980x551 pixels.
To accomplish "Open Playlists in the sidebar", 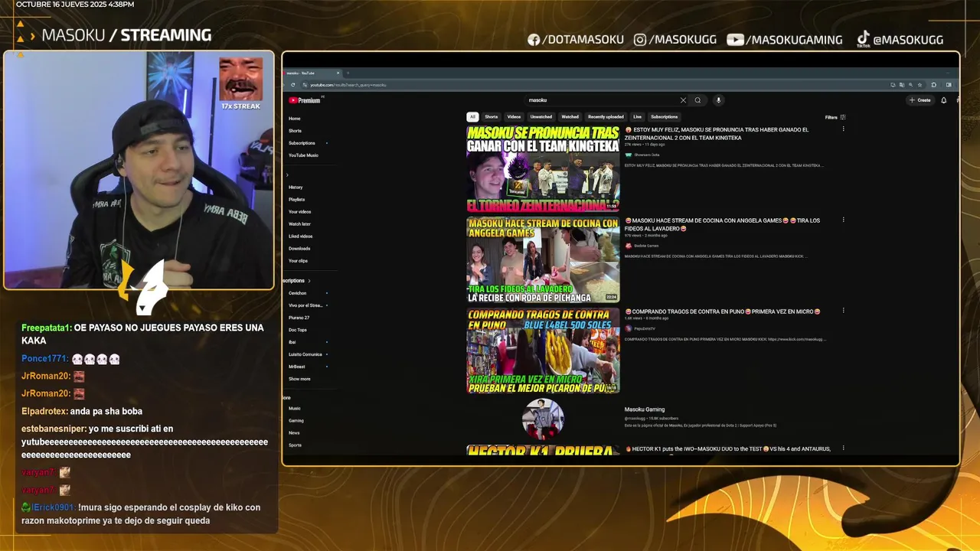I will [x=296, y=200].
